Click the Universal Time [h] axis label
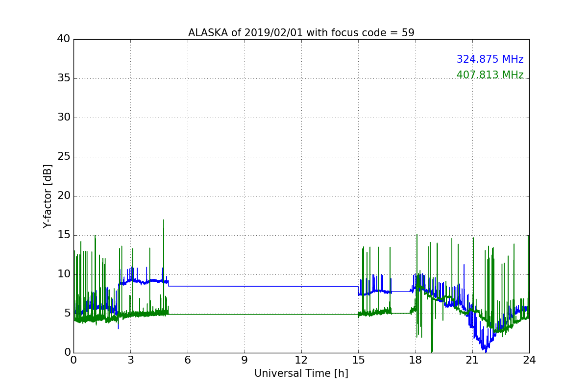The image size is (588, 392). [x=301, y=373]
